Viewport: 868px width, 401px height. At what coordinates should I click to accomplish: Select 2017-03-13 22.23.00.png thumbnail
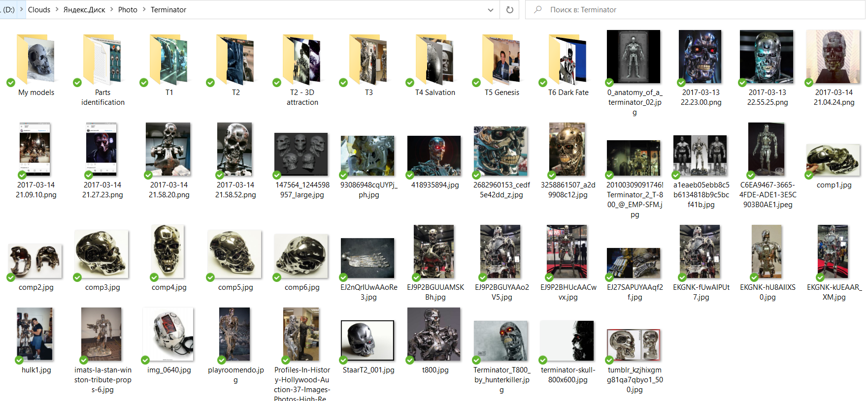click(700, 57)
